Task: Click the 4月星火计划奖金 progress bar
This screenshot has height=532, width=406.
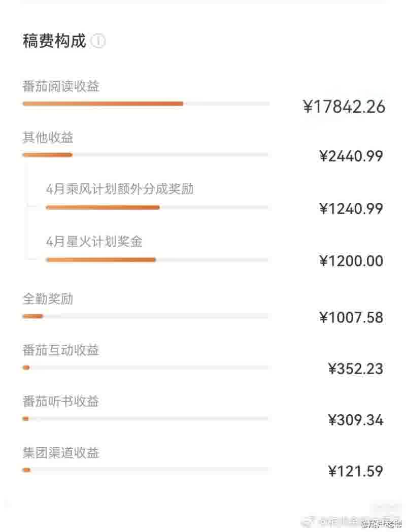Action: (157, 259)
